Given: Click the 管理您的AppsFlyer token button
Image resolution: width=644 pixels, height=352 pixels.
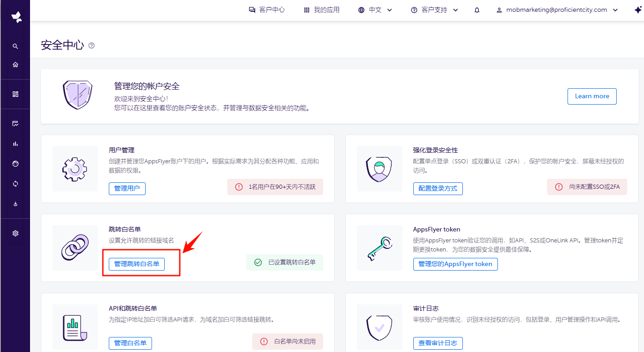Looking at the screenshot, I should pyautogui.click(x=455, y=264).
